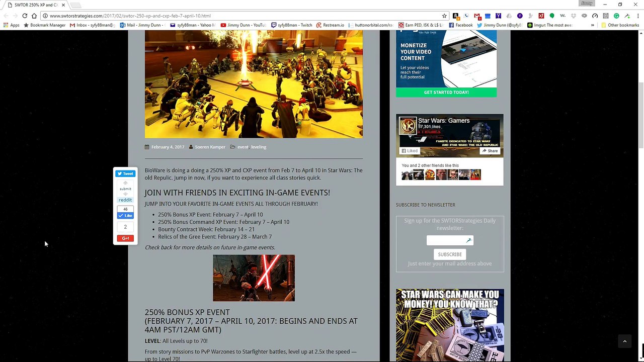
Task: Show hidden bookmarks with the double chevron
Action: pyautogui.click(x=593, y=25)
